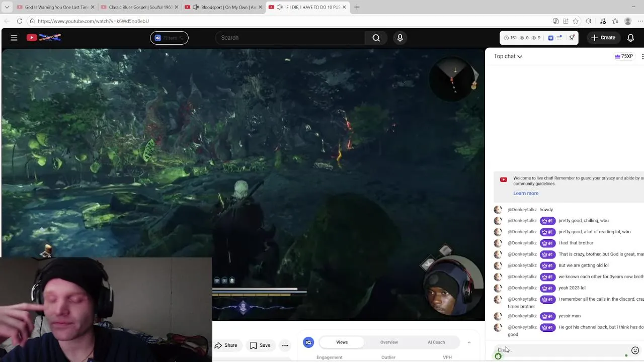Screen dimensions: 644x362
Task: Switch to the Overview tab
Action: click(x=389, y=342)
